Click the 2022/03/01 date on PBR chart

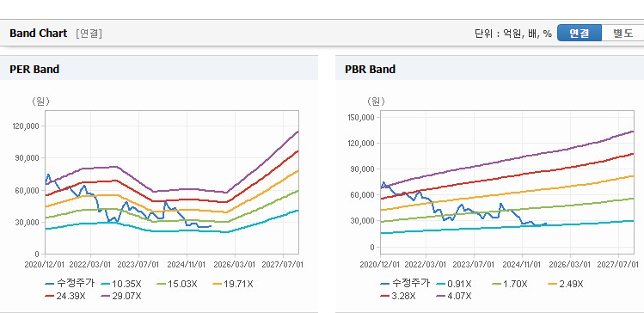tap(426, 264)
